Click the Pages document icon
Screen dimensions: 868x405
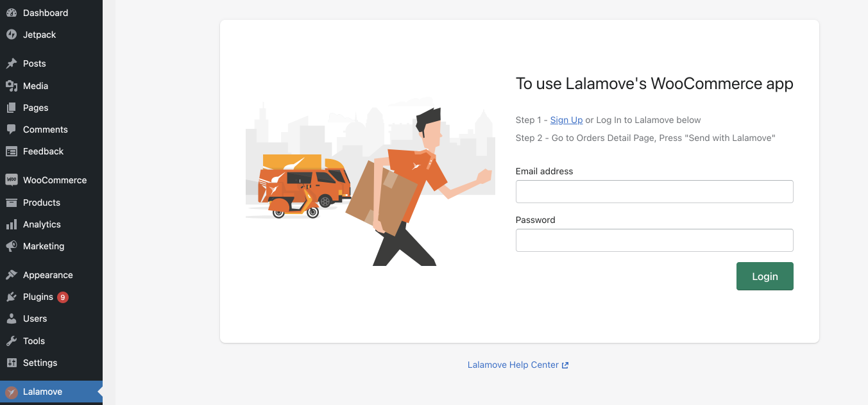(x=12, y=108)
